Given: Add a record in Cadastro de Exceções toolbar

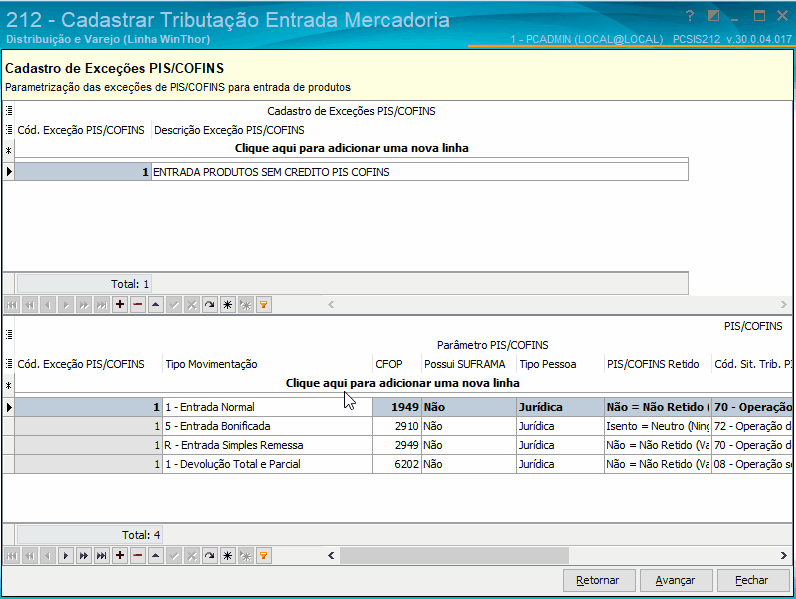Looking at the screenshot, I should coord(120,305).
